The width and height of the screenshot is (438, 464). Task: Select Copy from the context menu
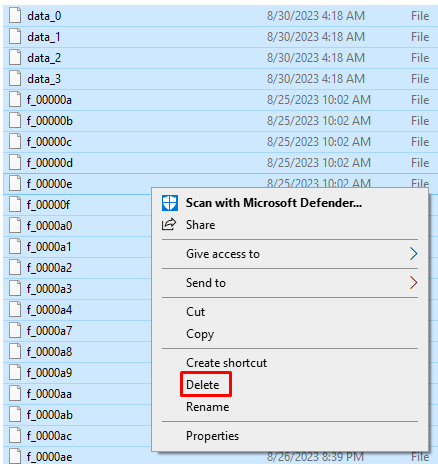(200, 334)
